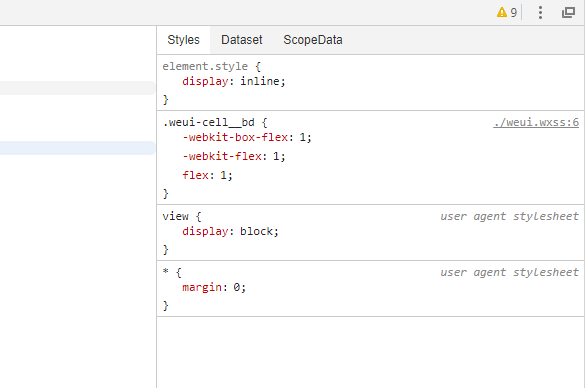Image resolution: width=585 pixels, height=388 pixels.
Task: Switch to the ScopeData tab
Action: point(313,40)
